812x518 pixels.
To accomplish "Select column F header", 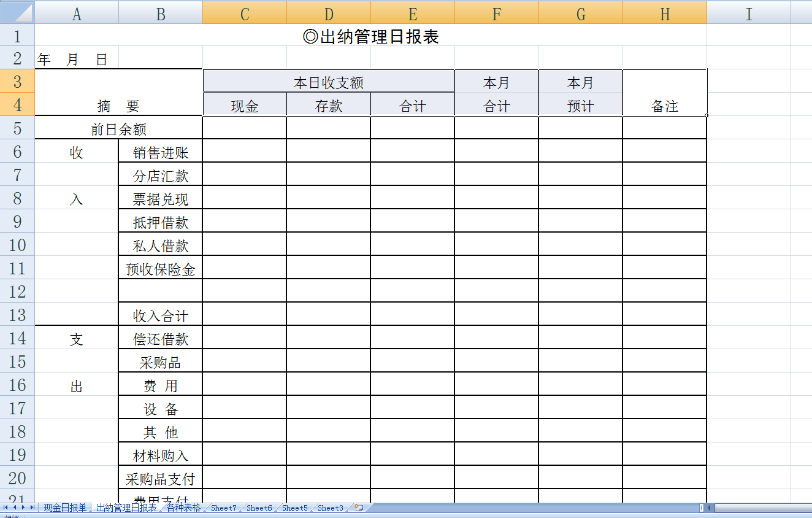I will tap(497, 12).
